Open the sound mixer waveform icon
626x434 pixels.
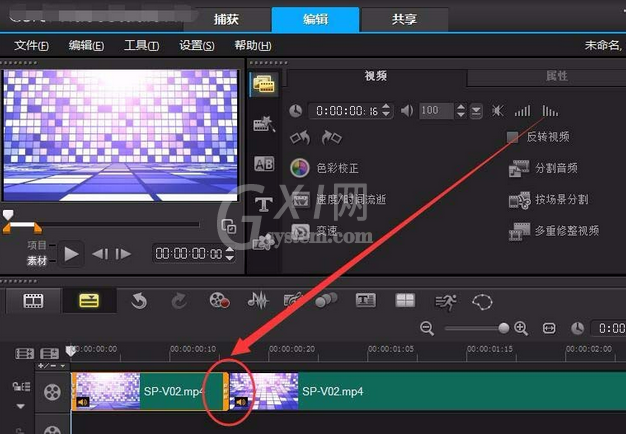pos(258,301)
